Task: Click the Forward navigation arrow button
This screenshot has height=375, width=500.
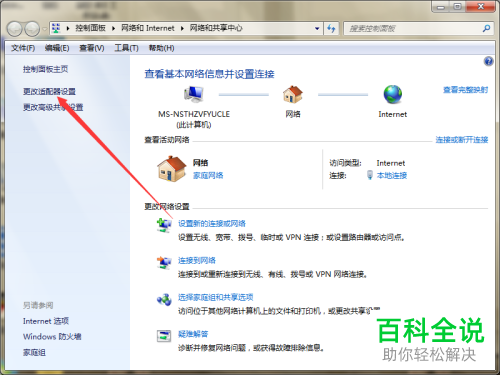Action: 32,29
